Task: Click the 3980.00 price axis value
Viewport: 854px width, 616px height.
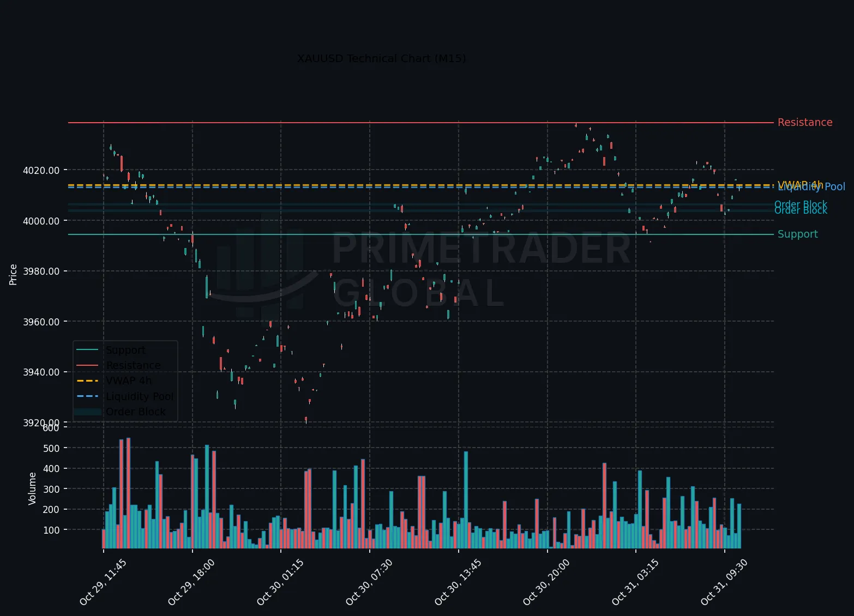Action: (x=41, y=271)
